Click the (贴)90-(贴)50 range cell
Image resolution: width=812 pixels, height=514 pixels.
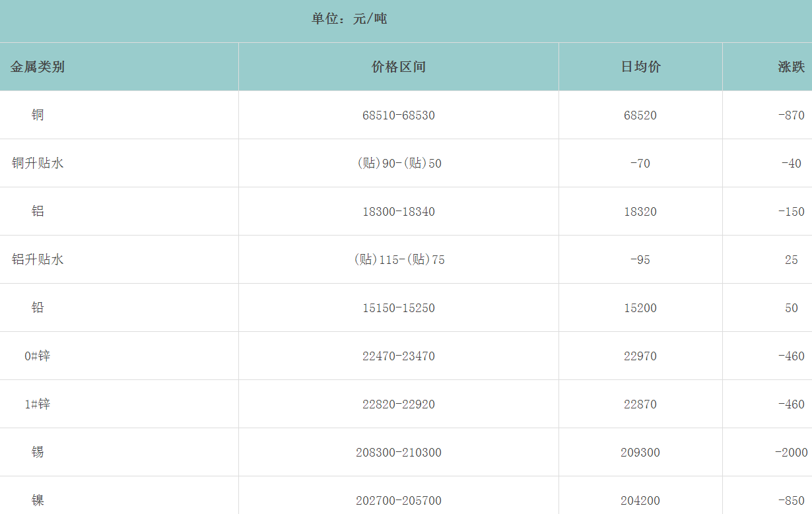399,164
